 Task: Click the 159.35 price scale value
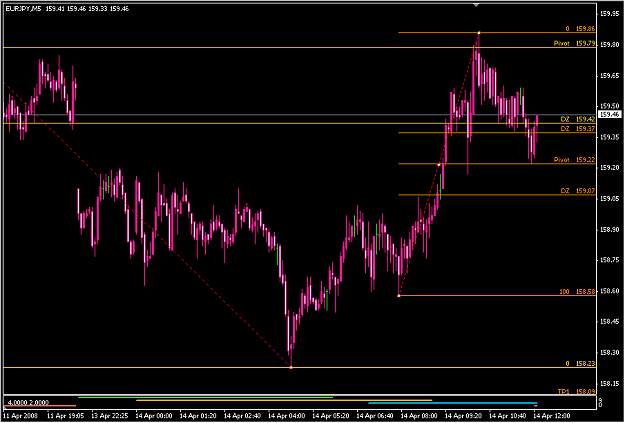(x=609, y=137)
